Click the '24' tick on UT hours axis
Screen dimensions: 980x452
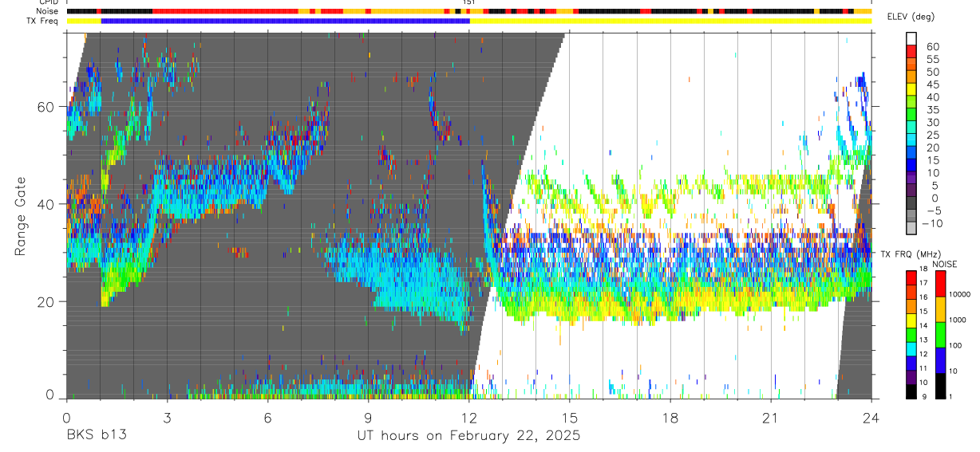point(871,418)
